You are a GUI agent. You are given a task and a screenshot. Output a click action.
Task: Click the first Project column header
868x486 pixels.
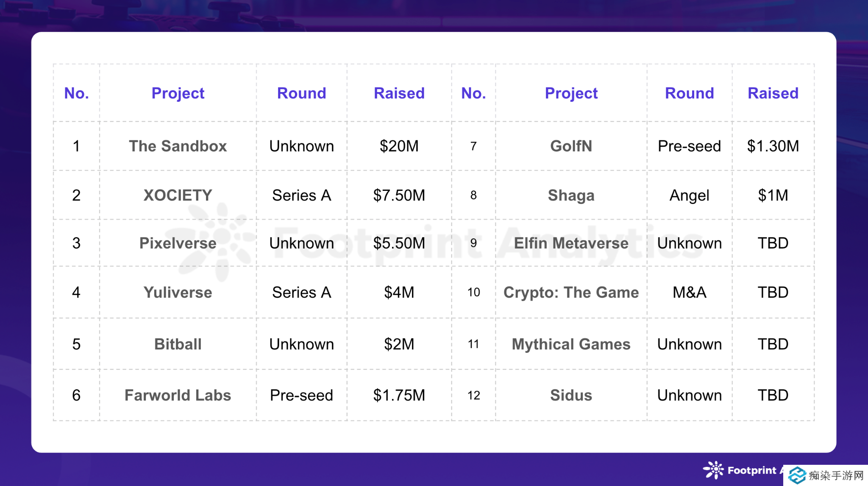point(178,93)
